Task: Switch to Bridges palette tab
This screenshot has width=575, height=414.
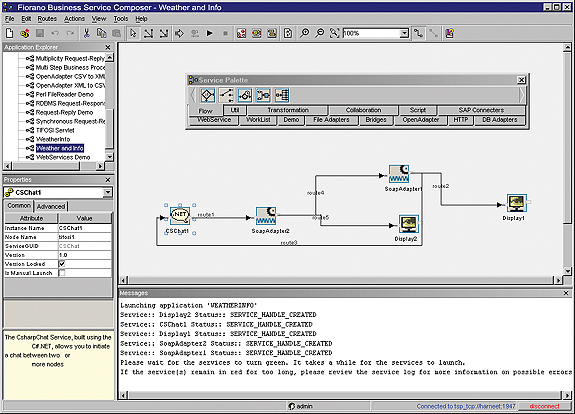Action: click(376, 120)
